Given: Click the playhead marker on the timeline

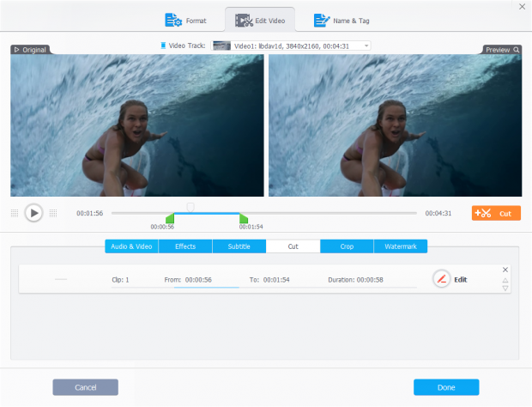Looking at the screenshot, I should (x=190, y=207).
